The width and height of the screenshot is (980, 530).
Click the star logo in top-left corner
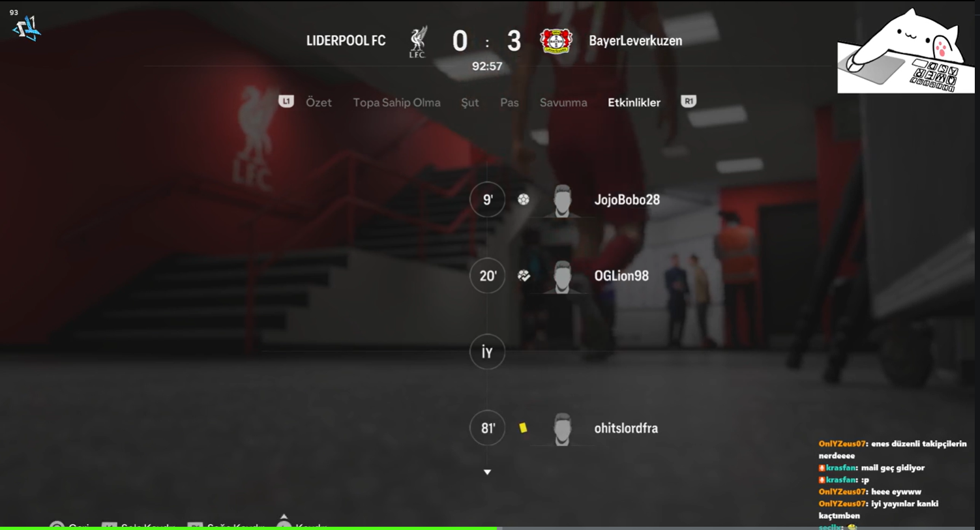pyautogui.click(x=27, y=28)
